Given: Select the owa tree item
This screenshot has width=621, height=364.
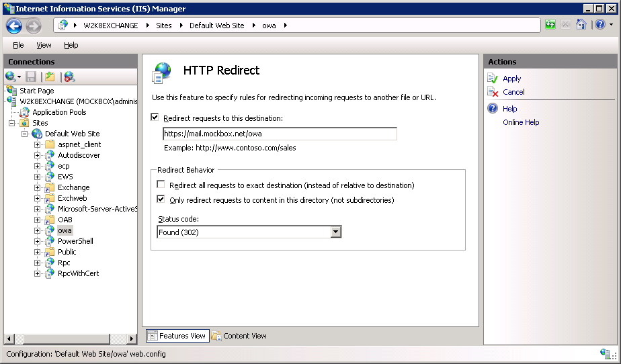Looking at the screenshot, I should [x=65, y=230].
